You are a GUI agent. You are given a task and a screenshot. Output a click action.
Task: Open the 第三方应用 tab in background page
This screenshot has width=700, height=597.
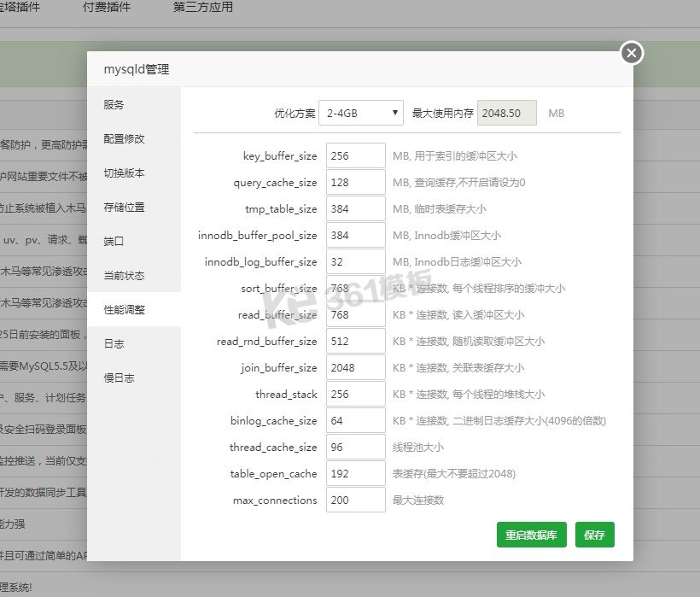(203, 7)
